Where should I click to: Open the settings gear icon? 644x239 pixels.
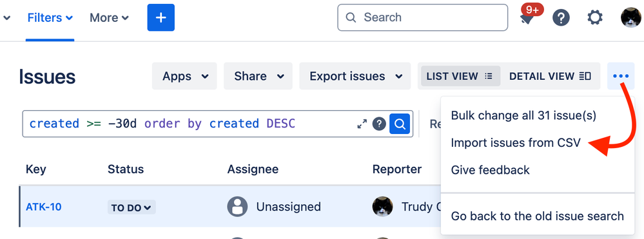point(595,17)
